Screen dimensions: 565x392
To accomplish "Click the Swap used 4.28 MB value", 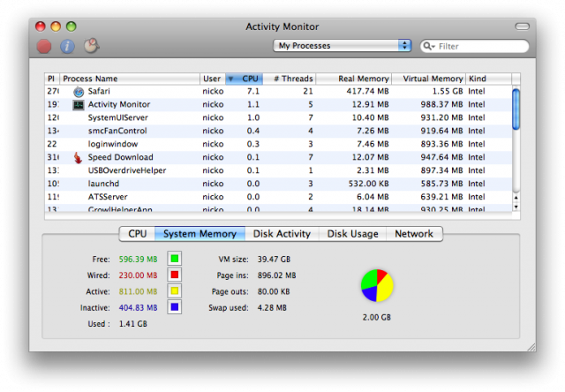I will click(x=272, y=308).
